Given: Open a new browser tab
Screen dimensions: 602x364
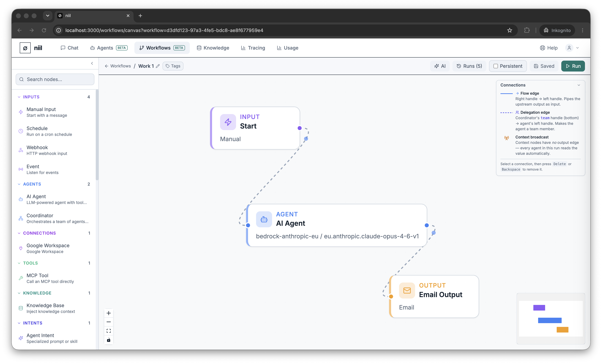Looking at the screenshot, I should (x=140, y=16).
